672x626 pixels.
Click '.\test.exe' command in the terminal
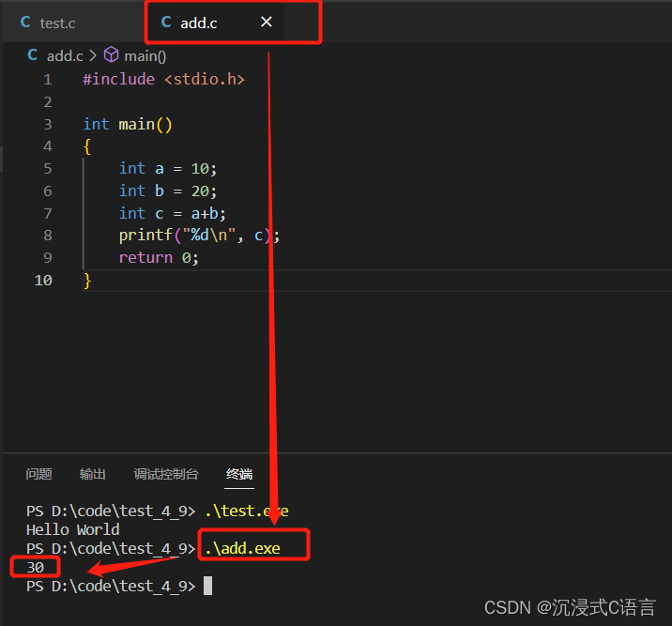(247, 511)
